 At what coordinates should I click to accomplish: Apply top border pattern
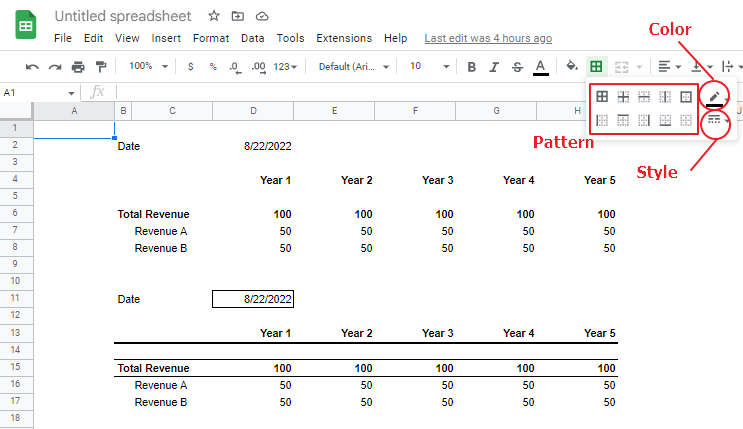click(623, 120)
